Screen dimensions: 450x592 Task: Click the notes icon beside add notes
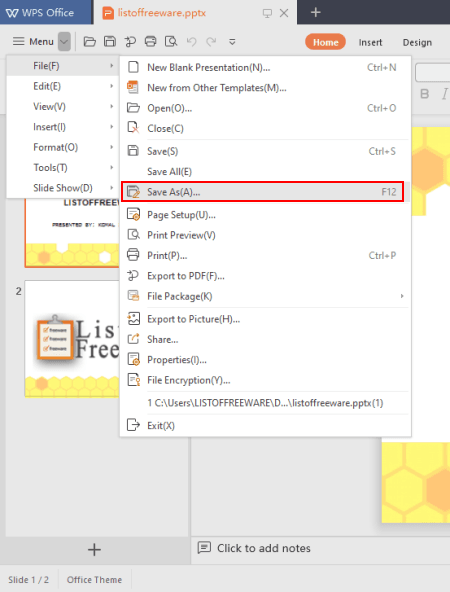click(x=204, y=547)
